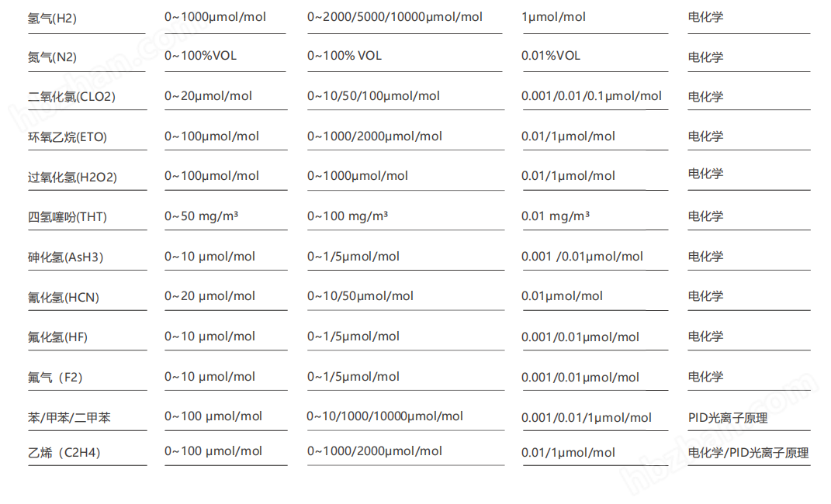Select the 氟气(F2) gas entry

coord(55,378)
